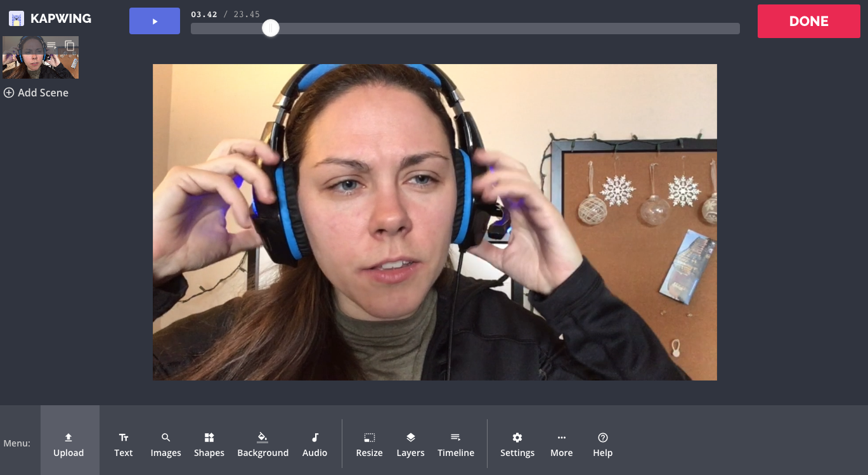Image resolution: width=868 pixels, height=475 pixels.
Task: Open the Resize tool
Action: pyautogui.click(x=369, y=443)
